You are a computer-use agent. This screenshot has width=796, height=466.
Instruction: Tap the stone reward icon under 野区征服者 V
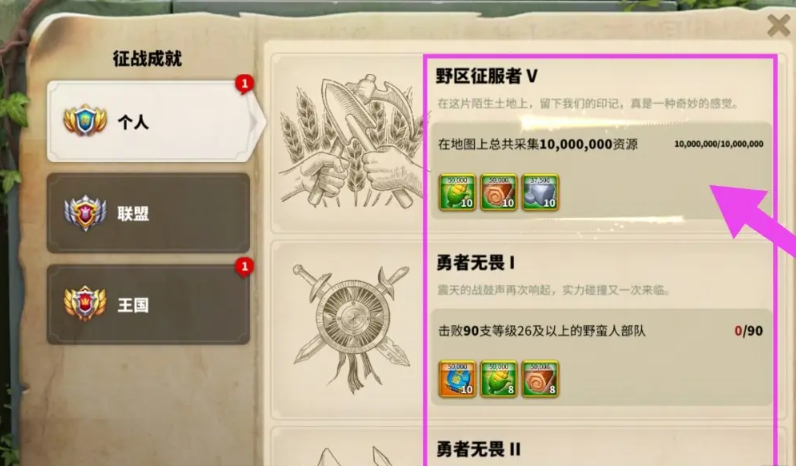540,192
